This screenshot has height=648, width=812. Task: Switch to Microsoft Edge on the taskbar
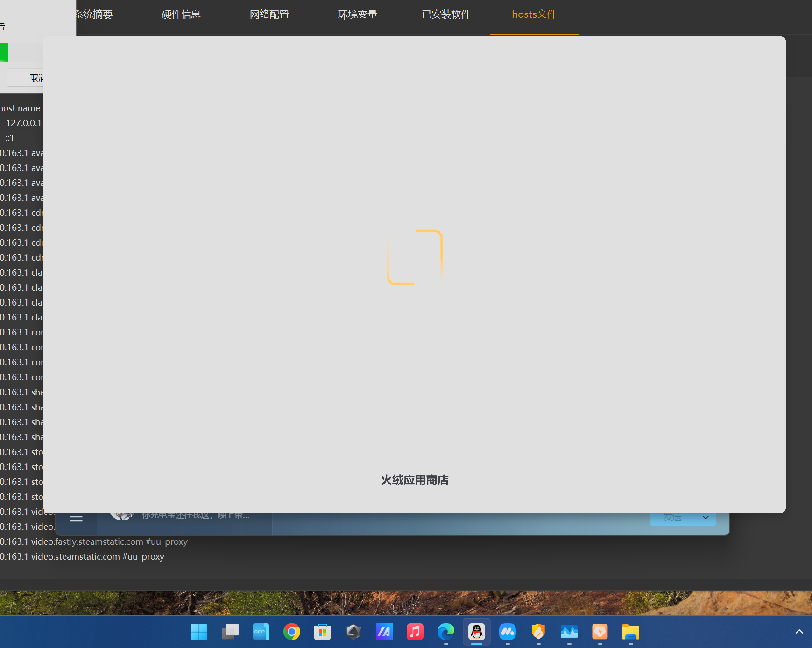click(446, 632)
